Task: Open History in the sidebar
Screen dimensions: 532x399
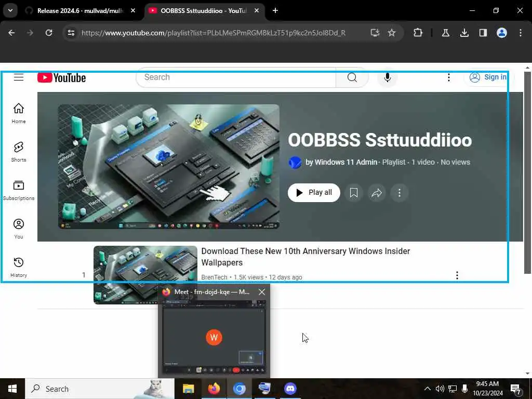Action: (19, 267)
